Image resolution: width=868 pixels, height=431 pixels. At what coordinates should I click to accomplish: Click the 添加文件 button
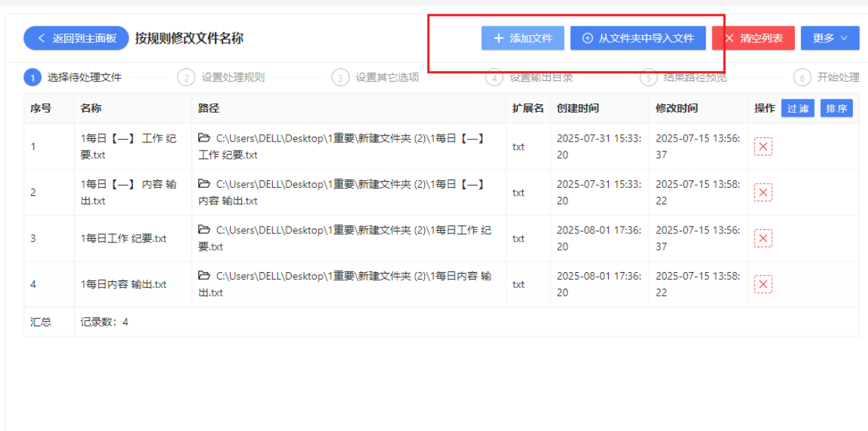523,38
